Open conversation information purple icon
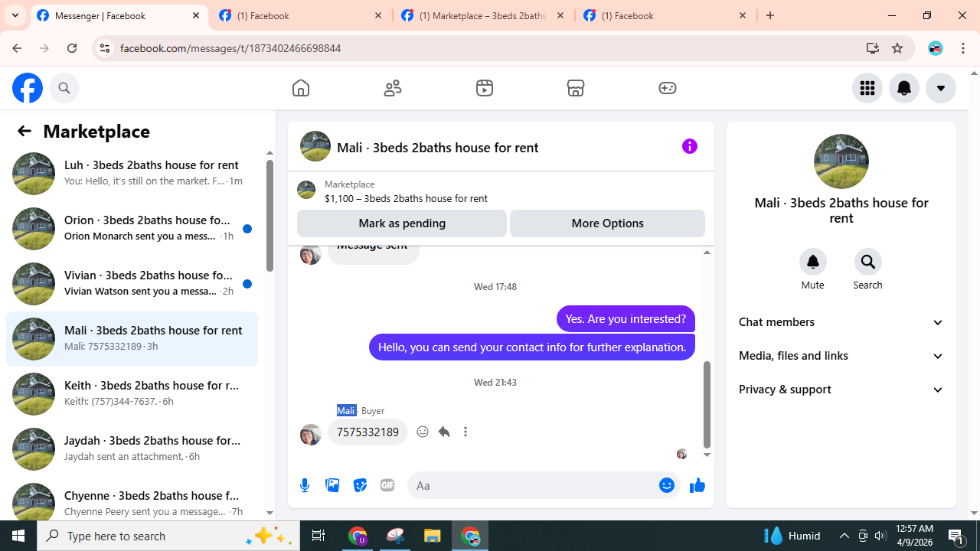Screen dimensions: 980x551 [690, 146]
